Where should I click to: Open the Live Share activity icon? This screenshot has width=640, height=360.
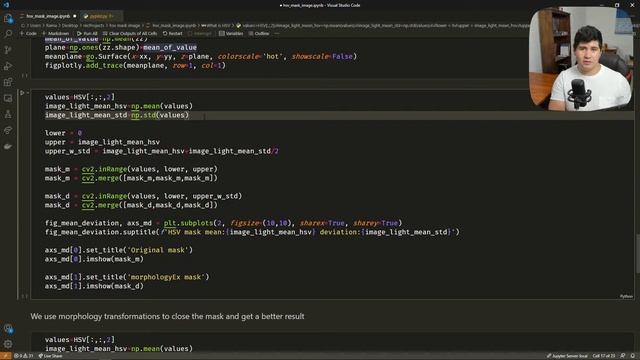8,131
